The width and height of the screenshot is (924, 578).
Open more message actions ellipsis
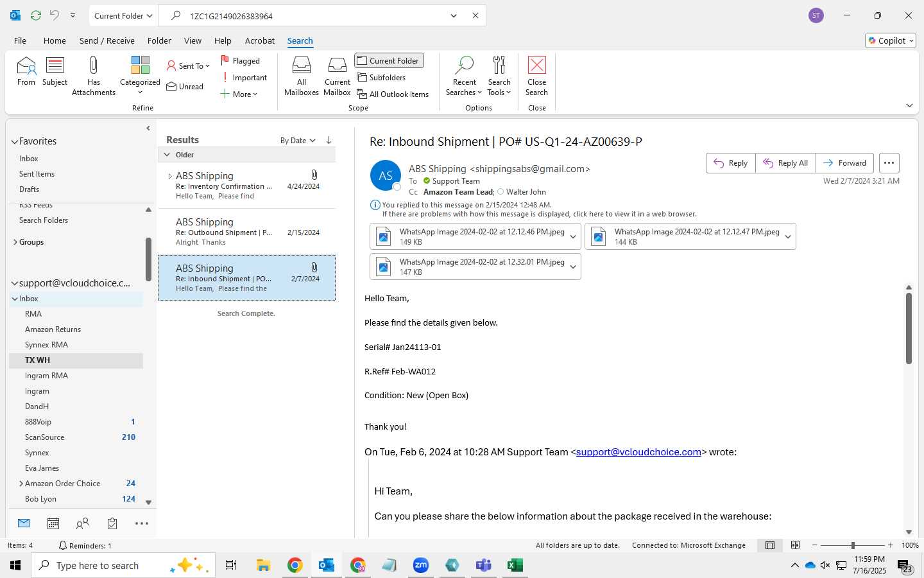point(889,163)
